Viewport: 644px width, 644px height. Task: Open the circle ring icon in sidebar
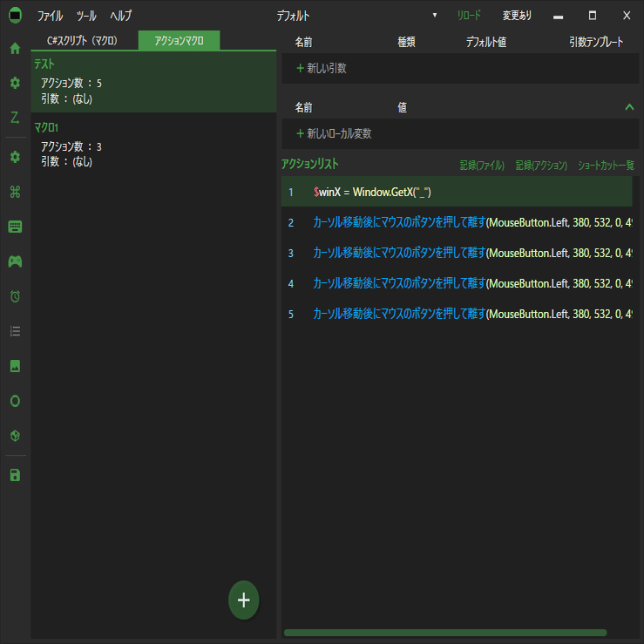point(15,401)
